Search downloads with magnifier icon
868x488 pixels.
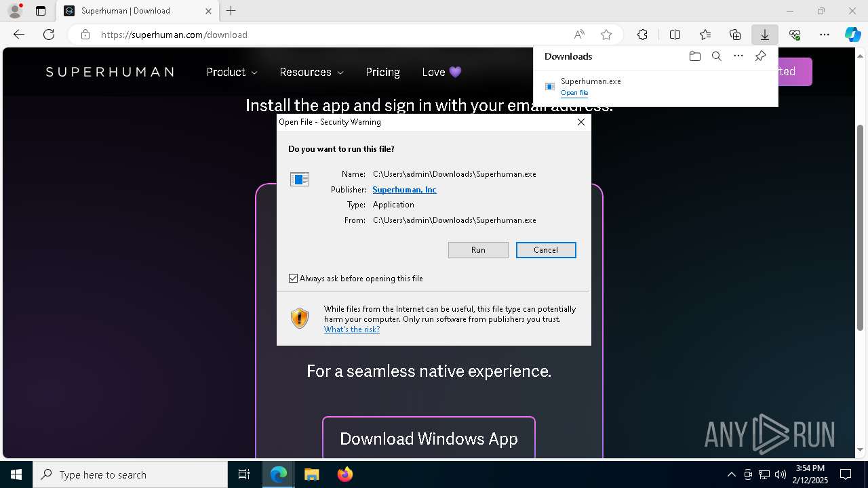click(x=716, y=56)
